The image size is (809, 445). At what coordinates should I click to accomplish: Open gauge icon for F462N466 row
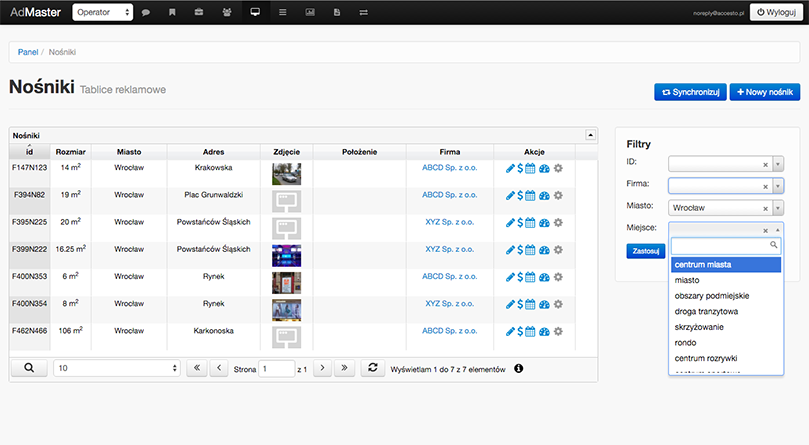click(x=544, y=331)
